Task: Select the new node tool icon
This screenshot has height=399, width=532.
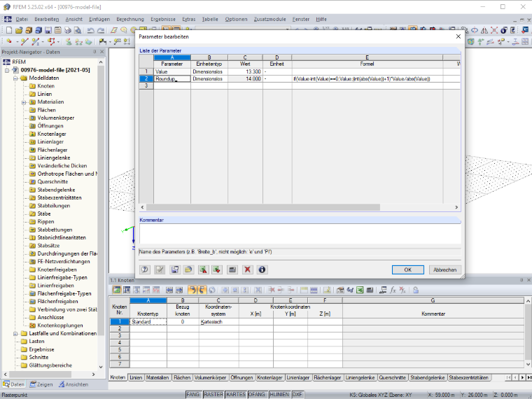Action: click(x=9, y=41)
